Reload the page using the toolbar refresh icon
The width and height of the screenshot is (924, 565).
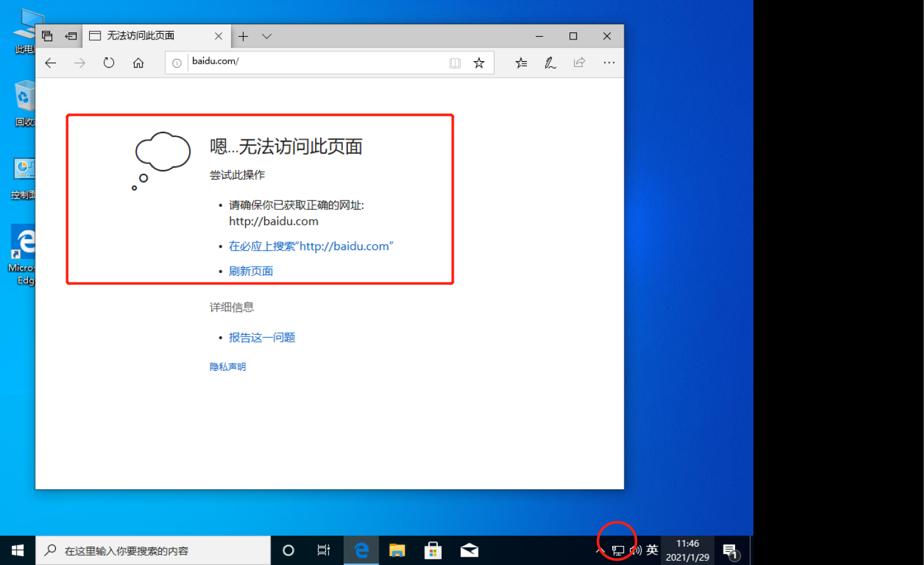(x=109, y=62)
